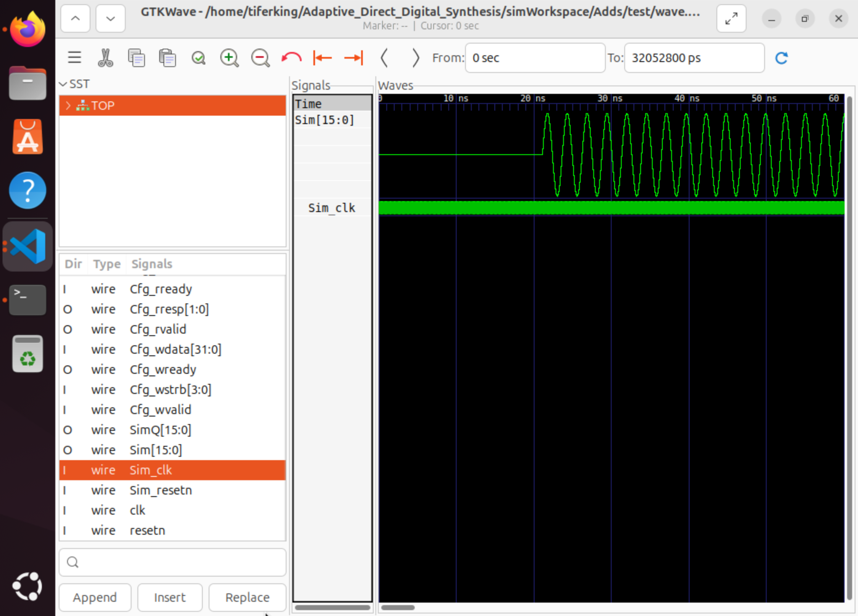Click the Paste traces icon
Screen dimensions: 858x616
click(x=168, y=57)
